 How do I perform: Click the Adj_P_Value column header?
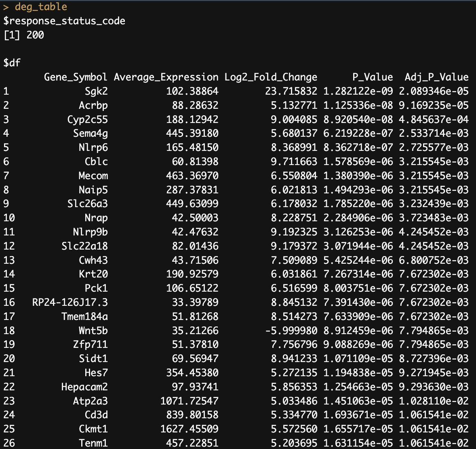pyautogui.click(x=436, y=77)
